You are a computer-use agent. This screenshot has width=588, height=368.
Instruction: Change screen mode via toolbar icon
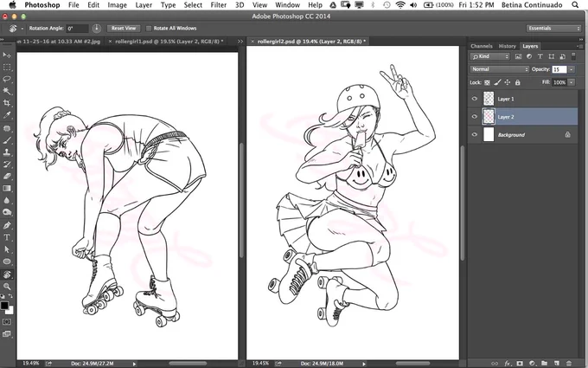pyautogui.click(x=7, y=334)
